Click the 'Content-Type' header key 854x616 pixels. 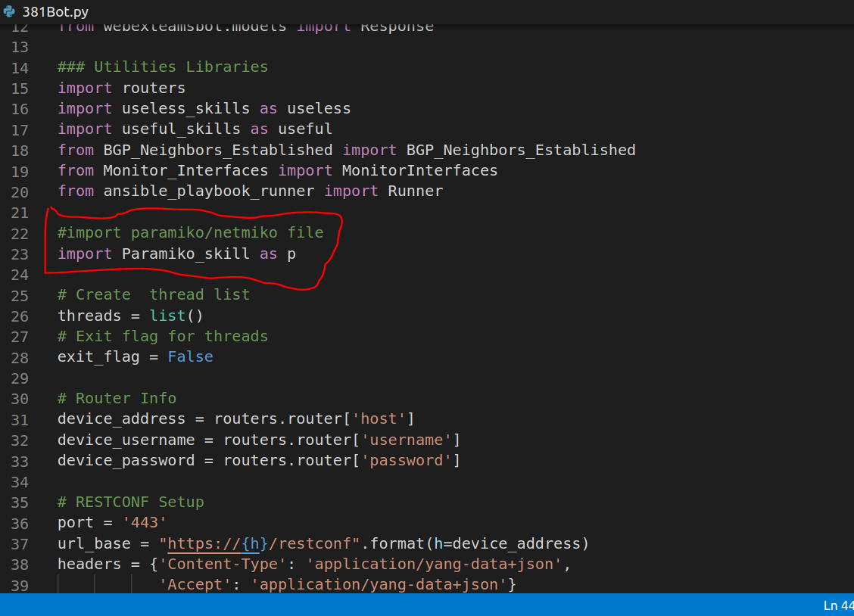click(223, 565)
